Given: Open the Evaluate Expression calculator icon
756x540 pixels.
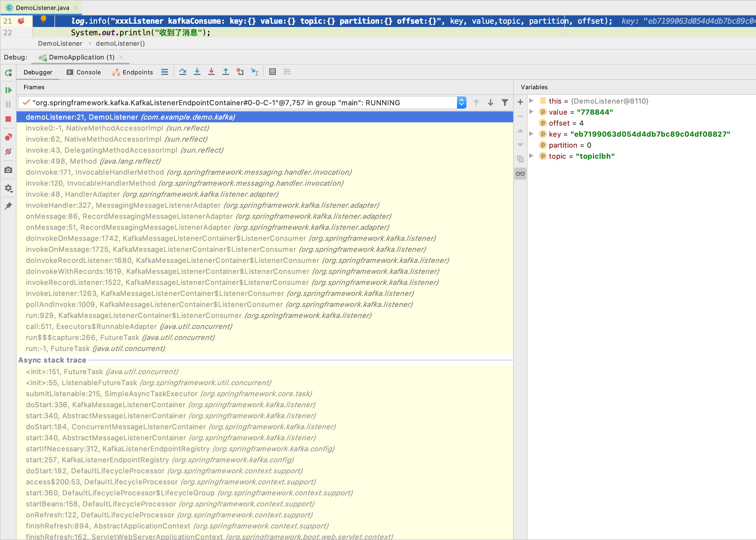Looking at the screenshot, I should [x=273, y=72].
